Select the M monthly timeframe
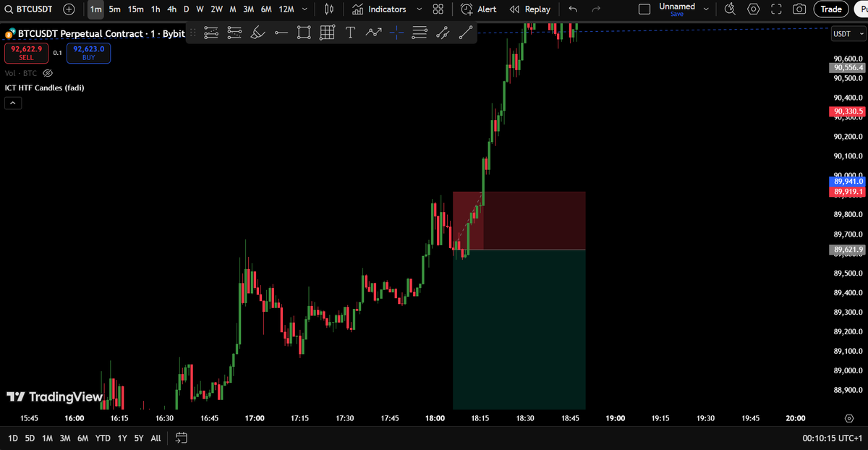This screenshot has height=450, width=868. coord(233,9)
